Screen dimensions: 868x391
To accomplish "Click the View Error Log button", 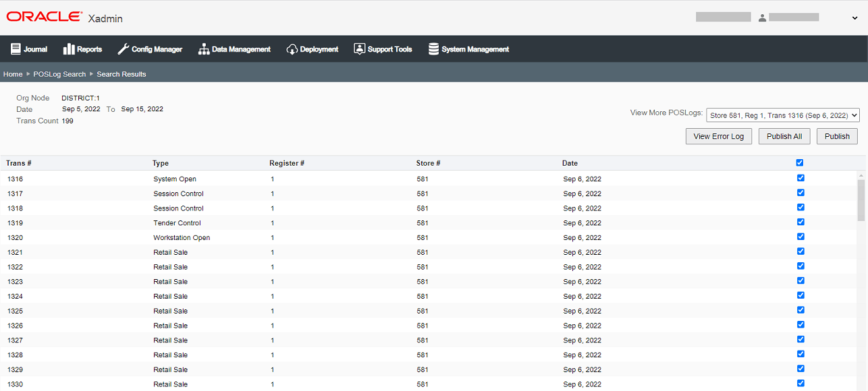I will tap(719, 136).
